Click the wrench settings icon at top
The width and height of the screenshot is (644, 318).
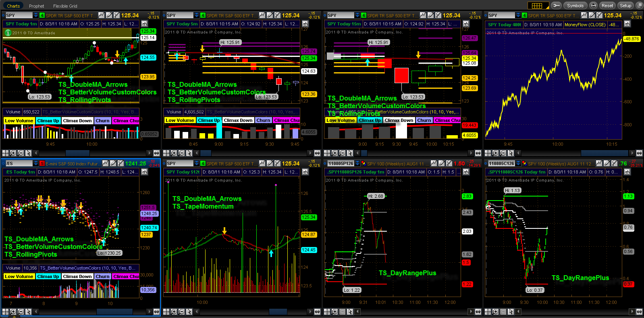coord(556,6)
